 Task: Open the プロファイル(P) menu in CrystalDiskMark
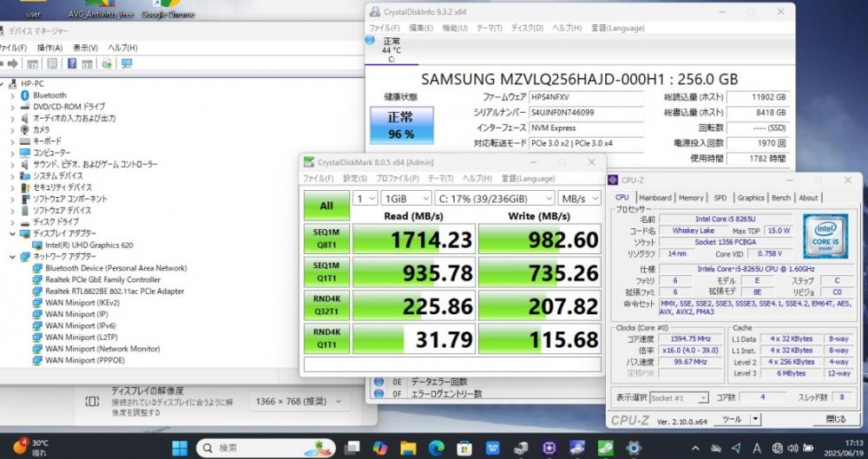pos(397,178)
